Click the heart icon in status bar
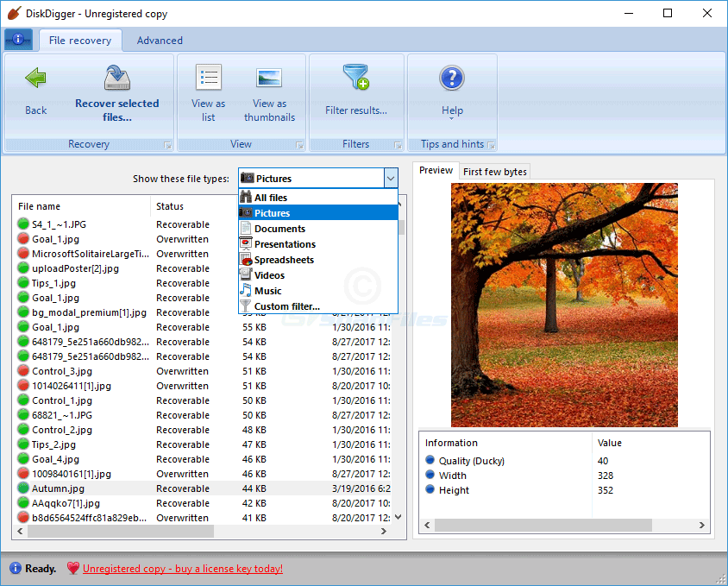The height and width of the screenshot is (586, 728). [x=73, y=569]
